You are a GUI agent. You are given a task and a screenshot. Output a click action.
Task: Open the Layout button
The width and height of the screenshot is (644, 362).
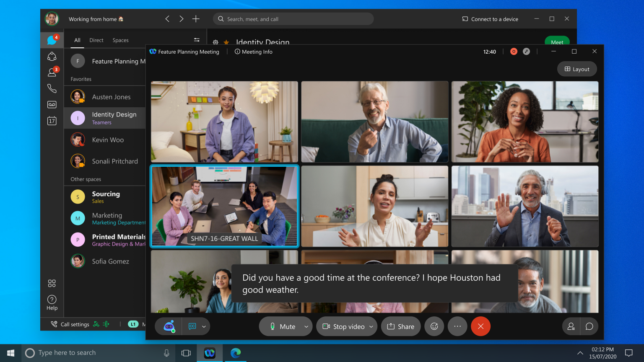(x=577, y=69)
